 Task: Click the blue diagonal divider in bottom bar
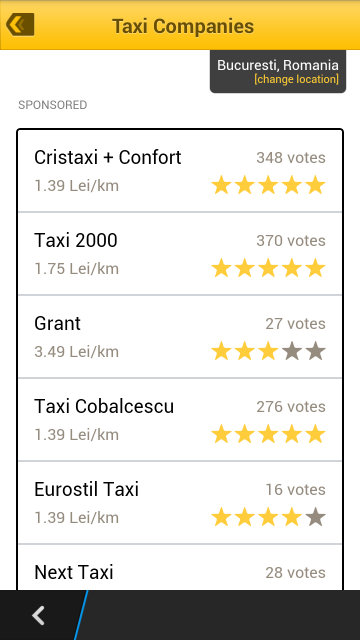81,615
